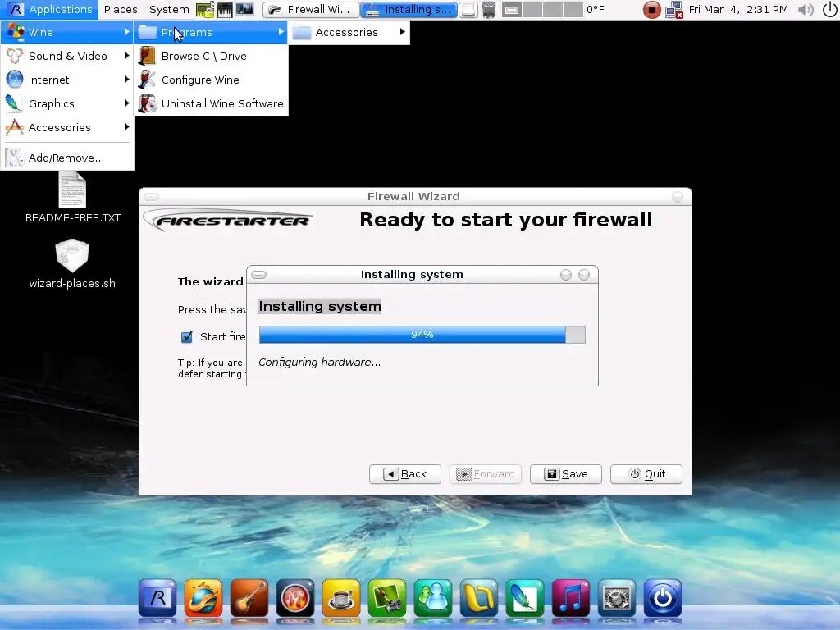Open the blue feather editor dock icon

(x=524, y=597)
